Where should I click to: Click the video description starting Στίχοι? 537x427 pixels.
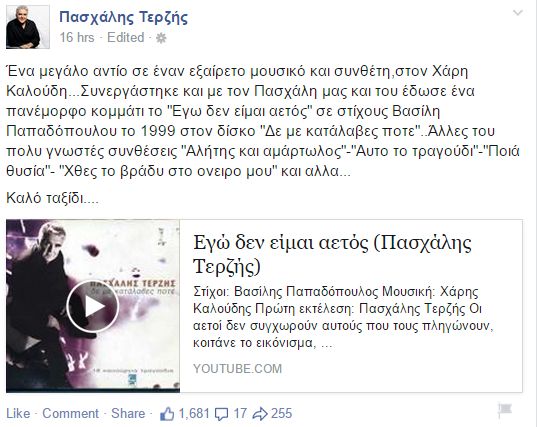click(343, 317)
